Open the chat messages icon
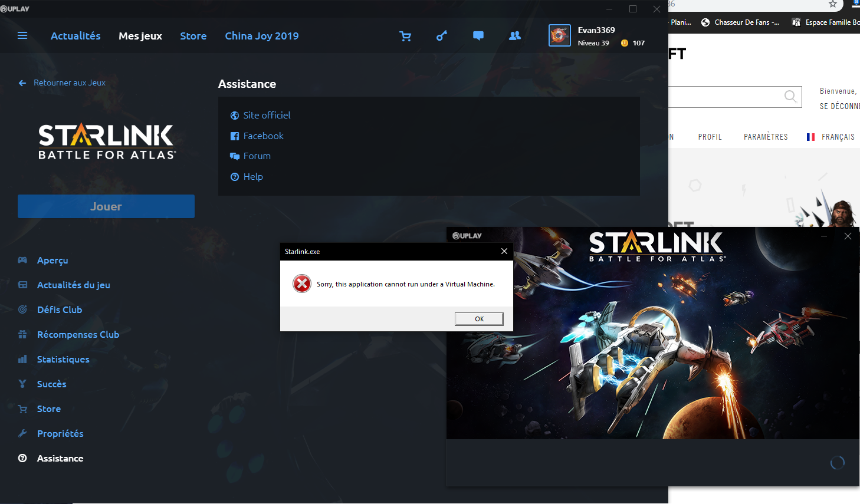The width and height of the screenshot is (860, 504). [x=478, y=36]
